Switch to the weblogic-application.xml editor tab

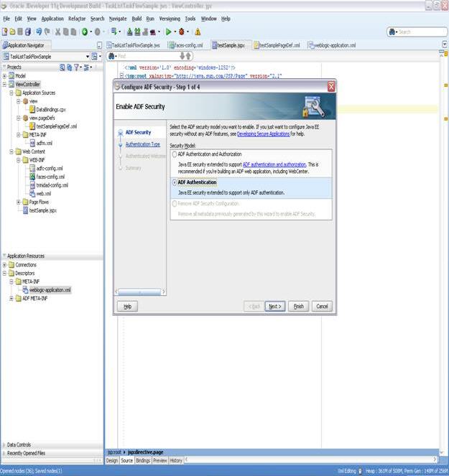pos(333,45)
